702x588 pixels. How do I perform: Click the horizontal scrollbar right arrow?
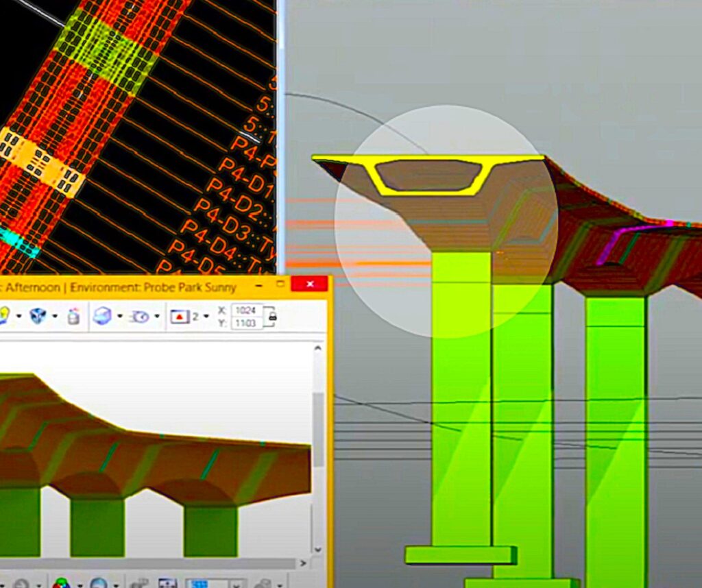point(304,563)
